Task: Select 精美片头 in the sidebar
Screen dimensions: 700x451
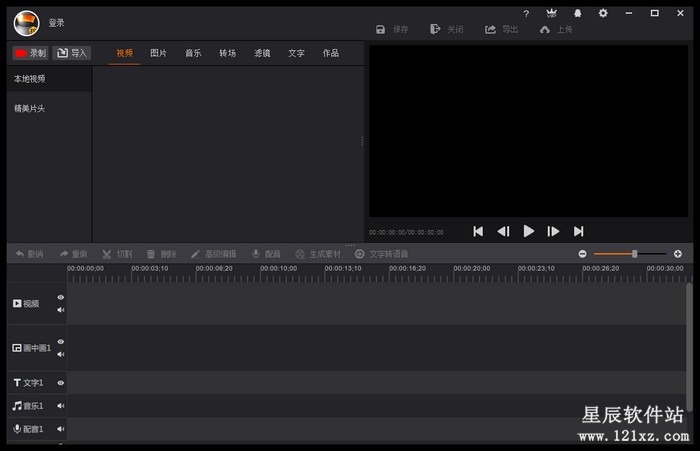Action: 49,109
